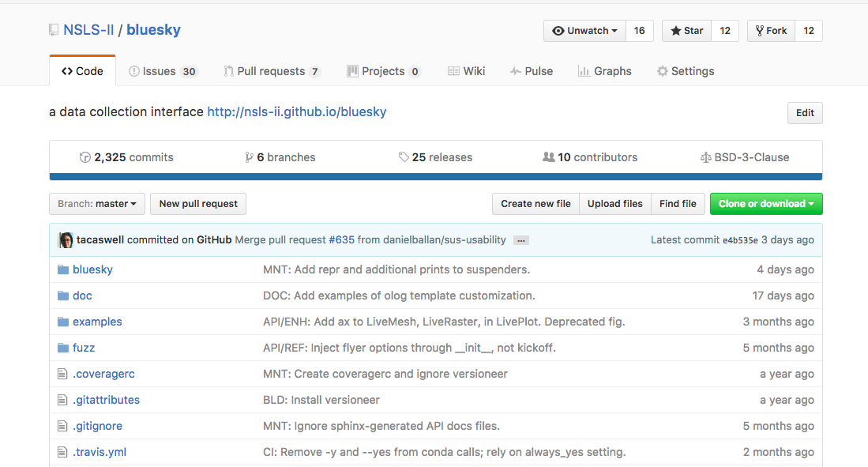Click the BSD-3-Clause license scale icon
Image resolution: width=868 pixels, height=467 pixels.
705,157
